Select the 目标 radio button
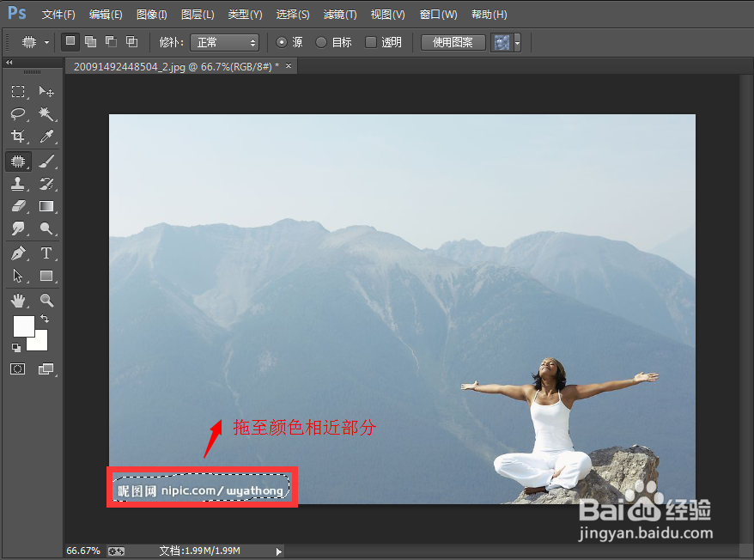754x560 pixels. [x=323, y=41]
